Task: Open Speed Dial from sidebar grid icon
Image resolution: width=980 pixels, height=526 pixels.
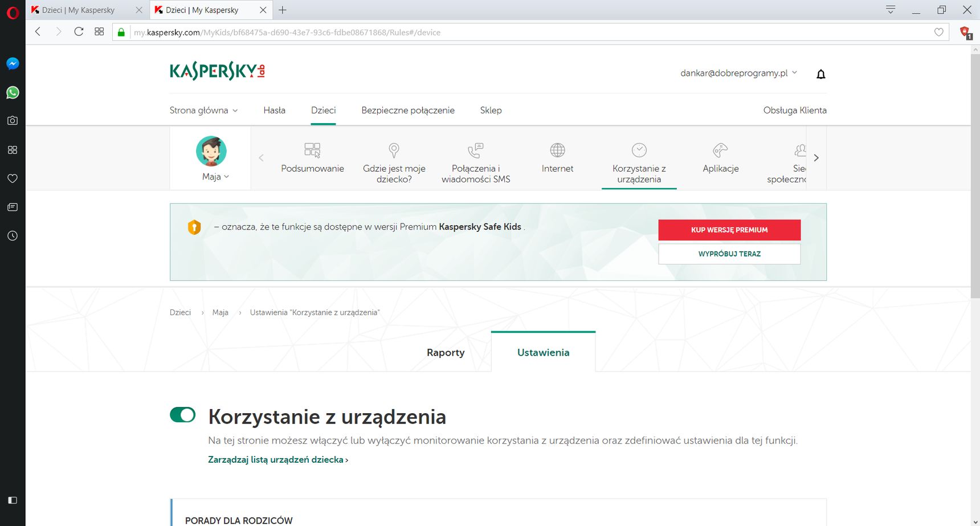Action: click(13, 150)
